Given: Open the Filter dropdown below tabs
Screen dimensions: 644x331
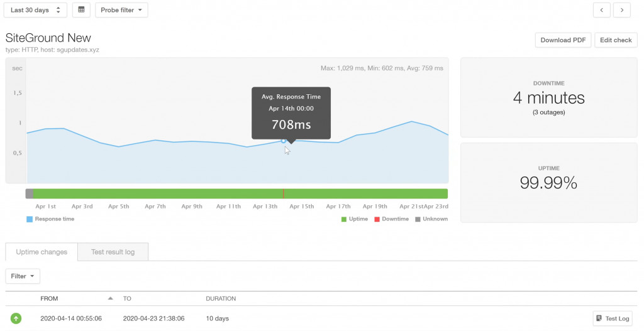Looking at the screenshot, I should (x=23, y=276).
